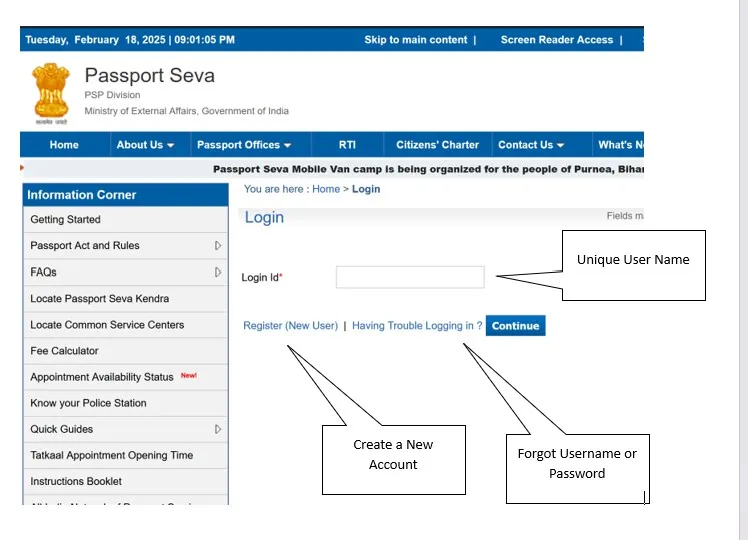Screen dimensions: 748x540
Task: Expand the FAQs arrow icon
Action: (218, 272)
